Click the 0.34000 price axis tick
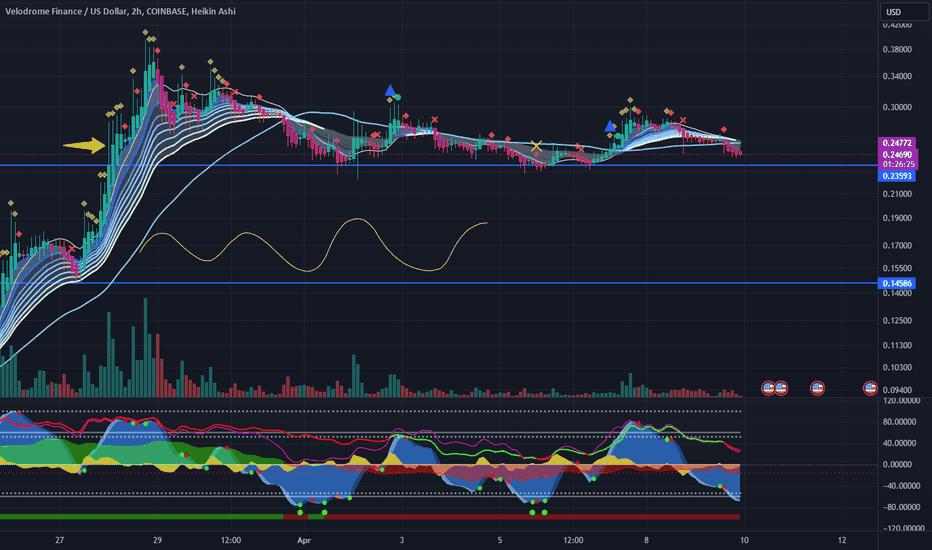The width and height of the screenshot is (932, 550). coord(897,76)
